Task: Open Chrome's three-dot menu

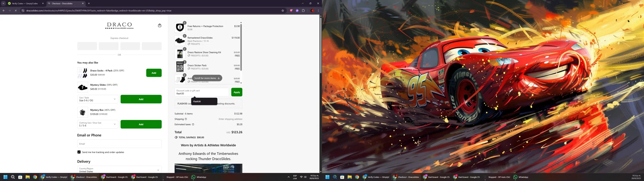Action: point(318,10)
